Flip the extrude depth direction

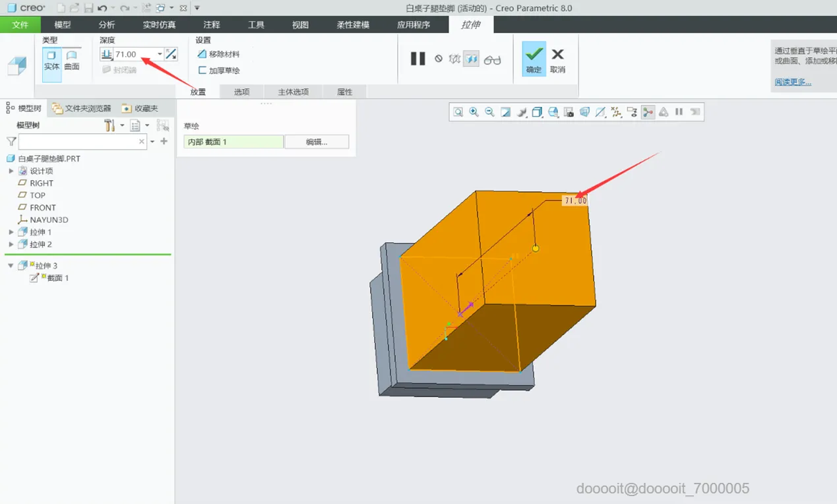click(x=171, y=54)
